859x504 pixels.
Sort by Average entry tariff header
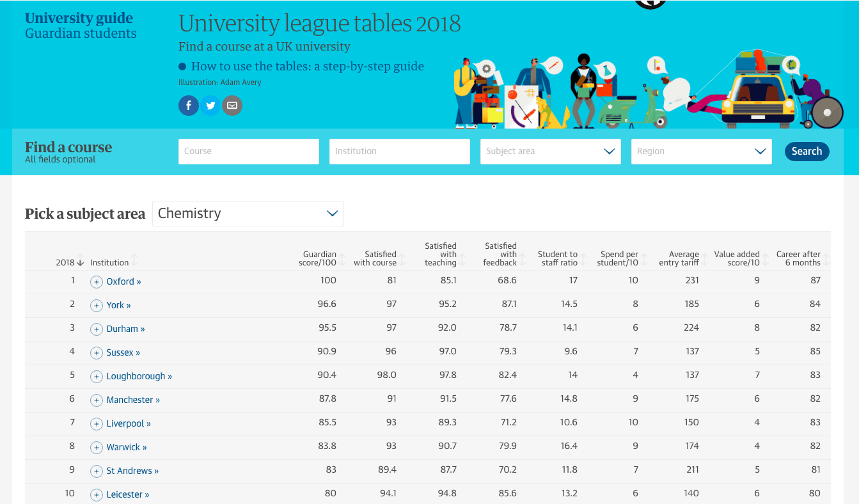683,258
